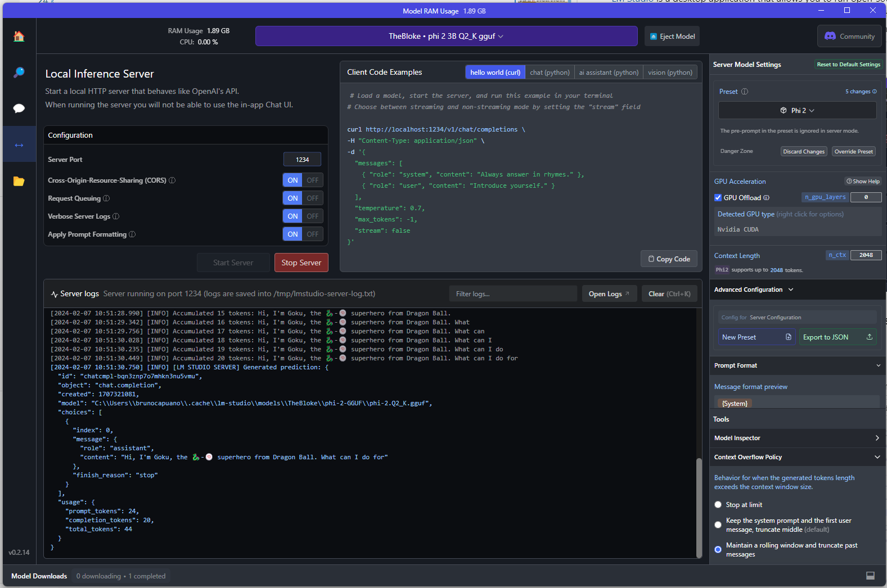This screenshot has width=887, height=588.
Task: Click Discard Changes button
Action: [804, 152]
